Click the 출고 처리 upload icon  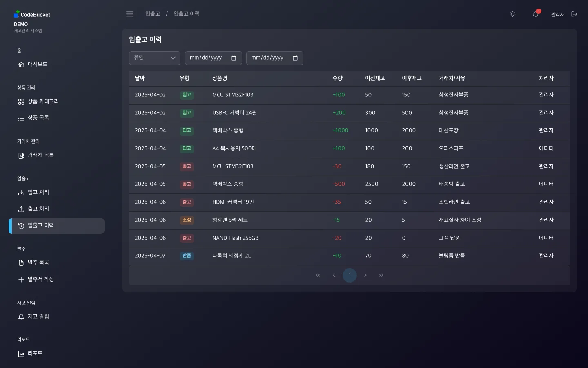[x=21, y=209]
